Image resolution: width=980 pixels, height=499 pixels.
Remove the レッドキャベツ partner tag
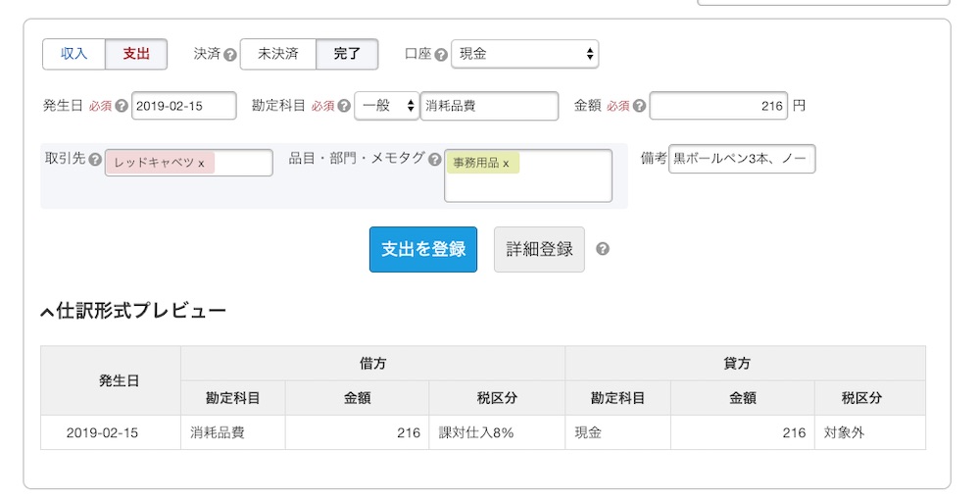click(x=201, y=163)
